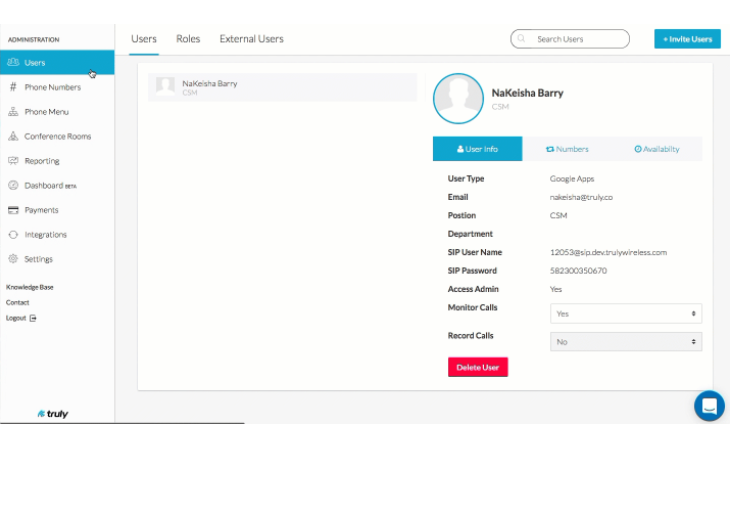Image resolution: width=733 pixels, height=516 pixels.
Task: Open Conference Rooms in the sidebar
Action: [57, 136]
